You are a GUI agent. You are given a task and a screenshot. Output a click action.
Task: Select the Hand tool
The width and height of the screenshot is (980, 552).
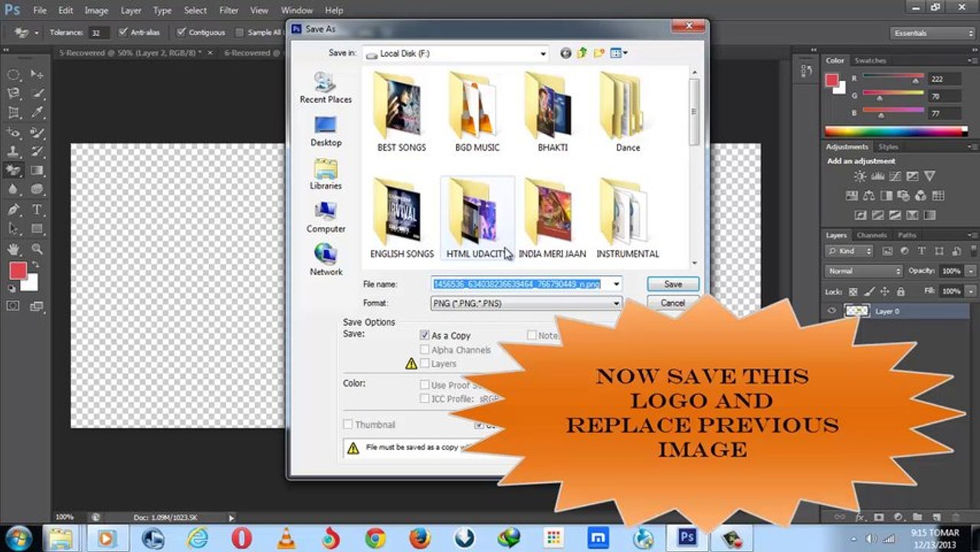(x=14, y=248)
